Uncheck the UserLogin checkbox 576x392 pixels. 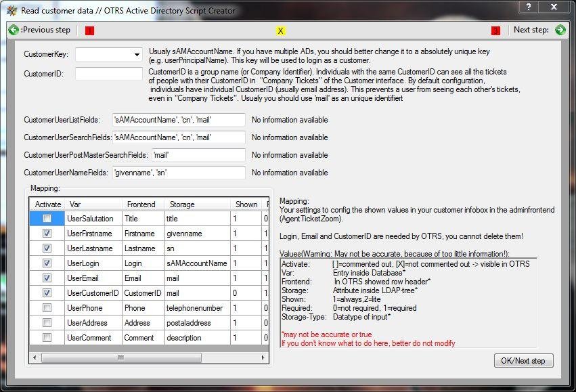point(47,263)
